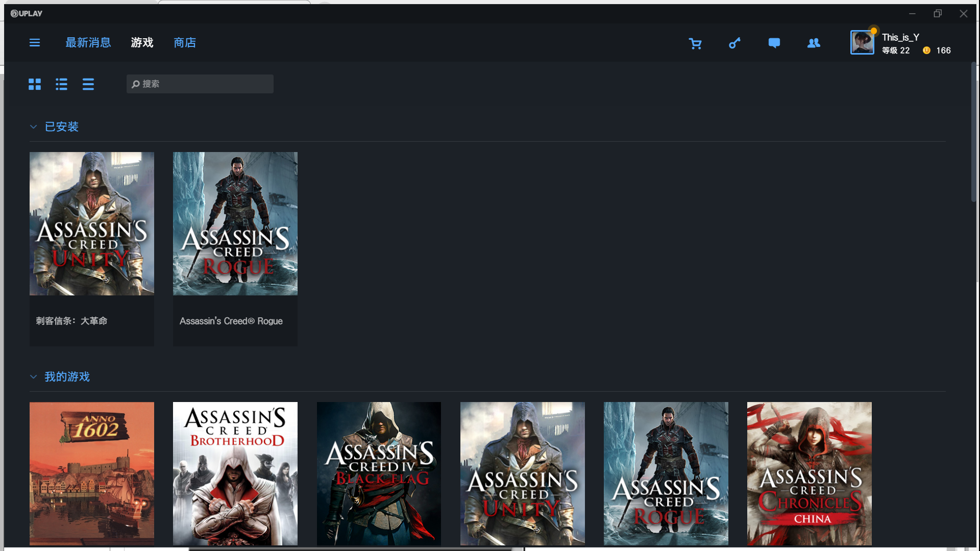Collapse the 我的游戏 section chevron
The image size is (980, 551).
(x=34, y=377)
